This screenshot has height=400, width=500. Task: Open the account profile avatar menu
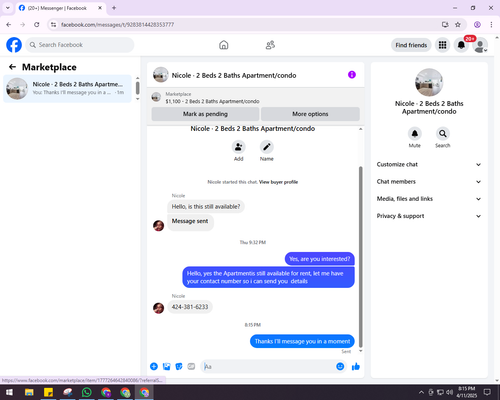tap(480, 45)
